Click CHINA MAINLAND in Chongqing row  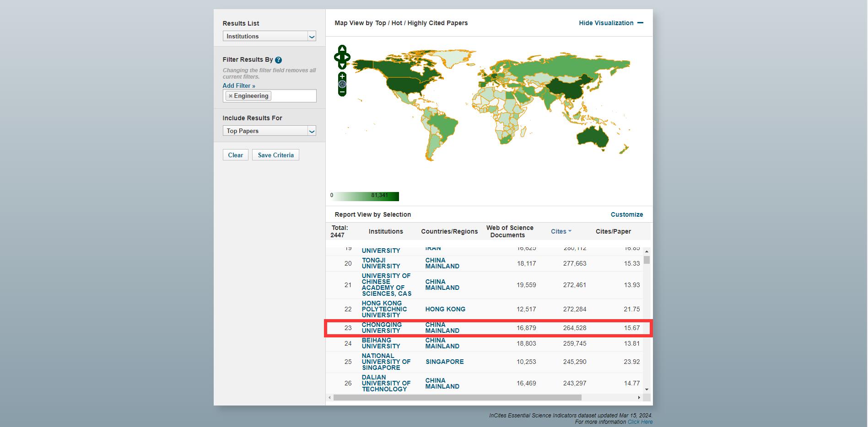pyautogui.click(x=442, y=328)
